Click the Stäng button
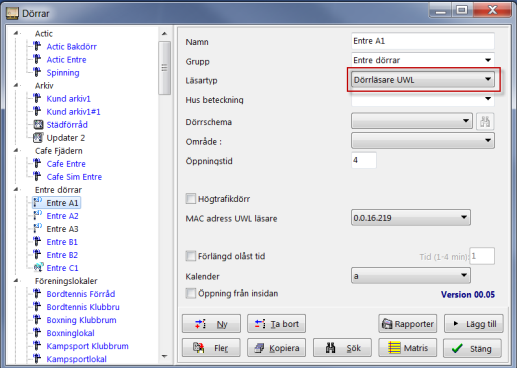Viewport: 517px width, 368px height. pos(472,348)
